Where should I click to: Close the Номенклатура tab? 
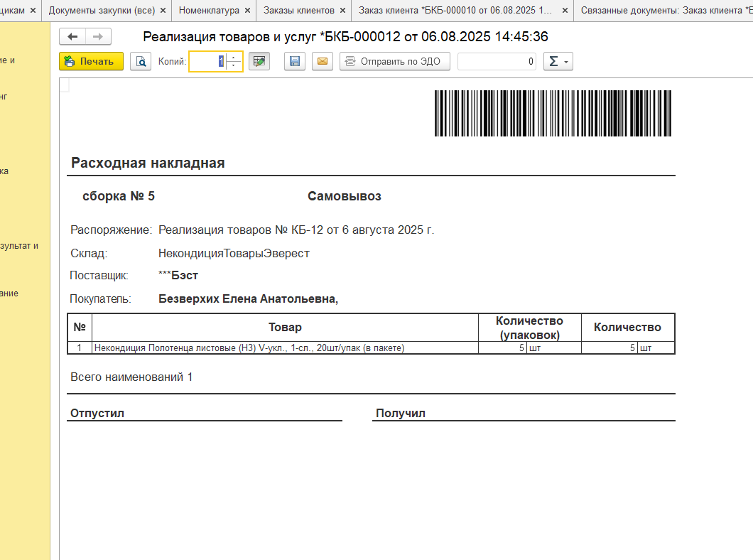[x=247, y=11]
